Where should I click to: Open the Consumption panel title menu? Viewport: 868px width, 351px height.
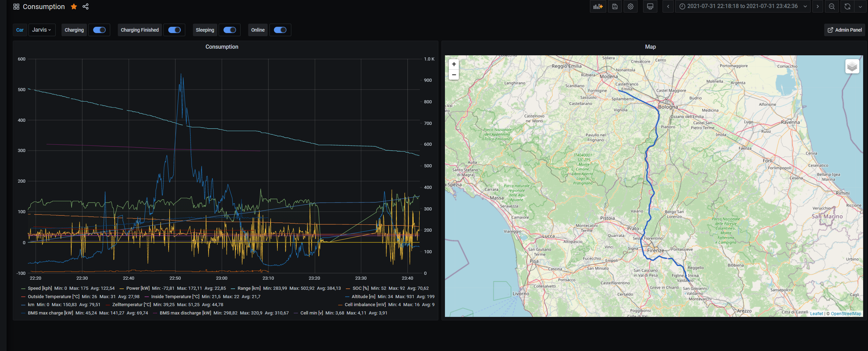(x=222, y=47)
